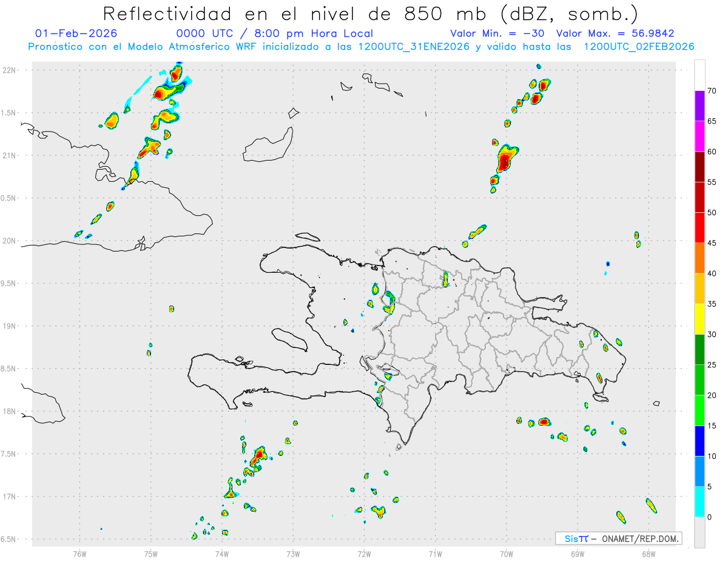Click the '18N' latitude label

(x=9, y=412)
